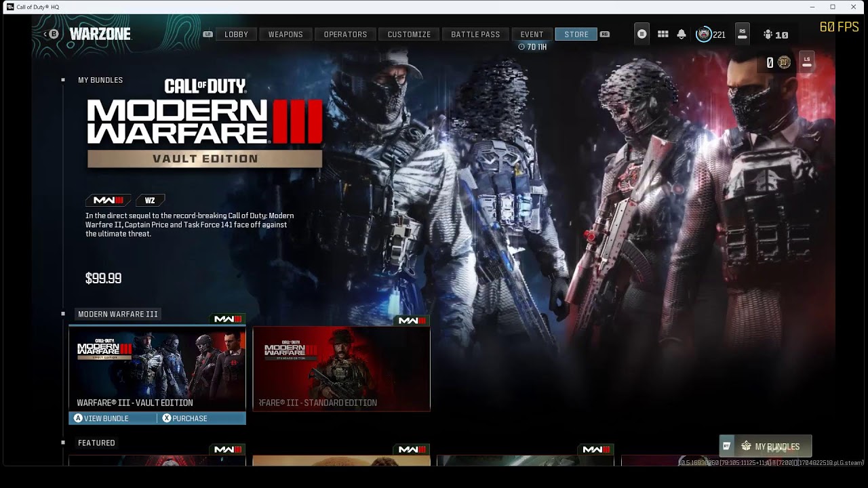
Task: Click the LS stick prompt icon
Action: click(x=807, y=62)
